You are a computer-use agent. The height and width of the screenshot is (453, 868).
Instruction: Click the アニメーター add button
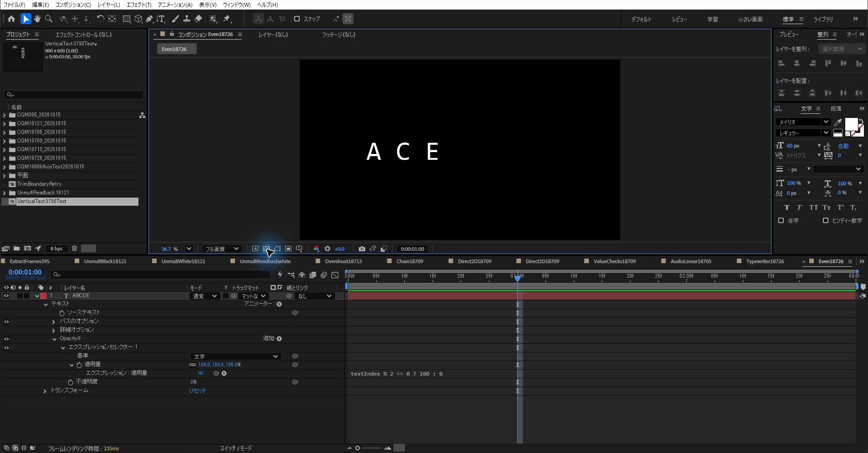pyautogui.click(x=279, y=304)
